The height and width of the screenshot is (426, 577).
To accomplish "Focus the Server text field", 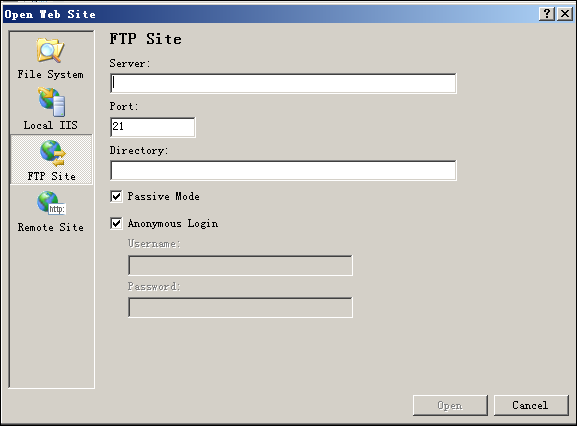I will pyautogui.click(x=283, y=83).
